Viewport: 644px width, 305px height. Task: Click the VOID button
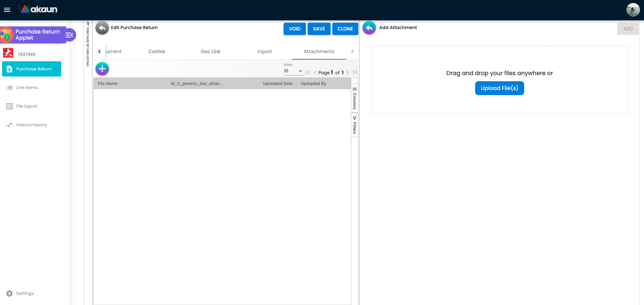[x=295, y=29]
